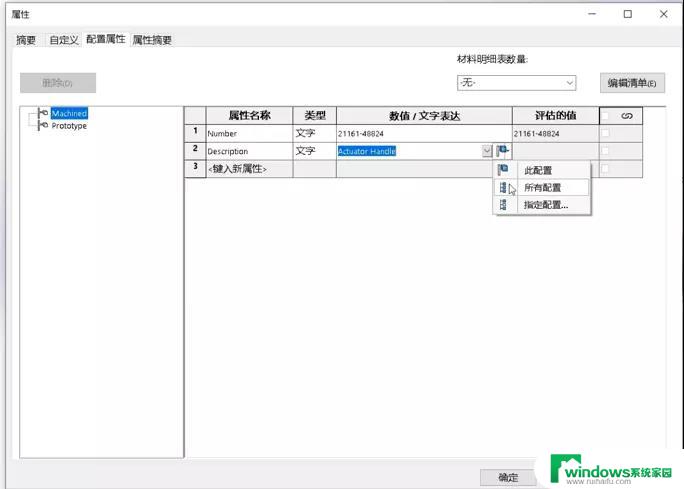Close the 属性 dialog window
The height and width of the screenshot is (489, 684).
click(x=663, y=14)
